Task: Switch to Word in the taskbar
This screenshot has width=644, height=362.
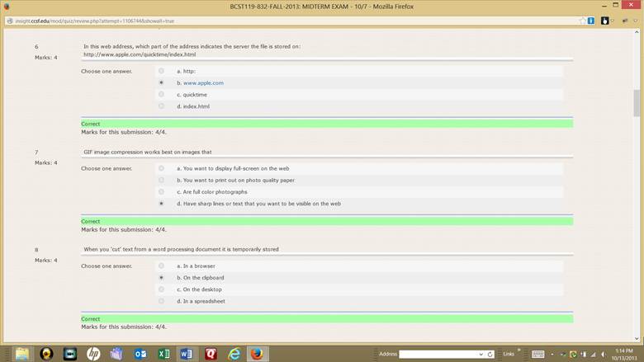Action: (x=187, y=353)
